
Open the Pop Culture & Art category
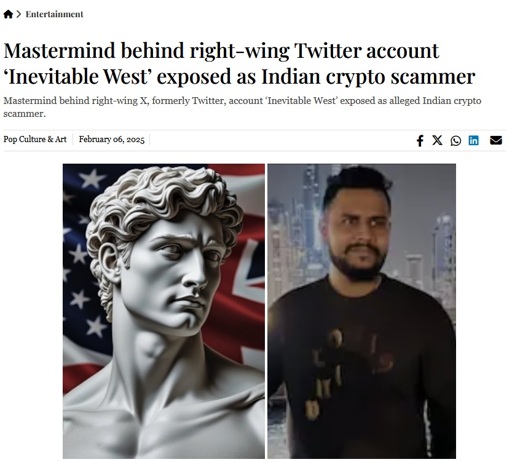click(35, 139)
